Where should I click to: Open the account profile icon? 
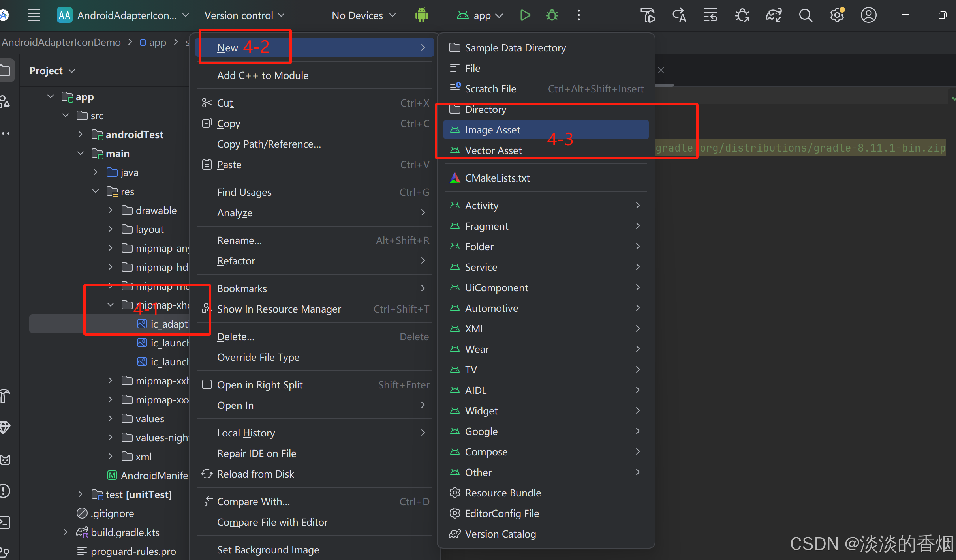pos(868,15)
